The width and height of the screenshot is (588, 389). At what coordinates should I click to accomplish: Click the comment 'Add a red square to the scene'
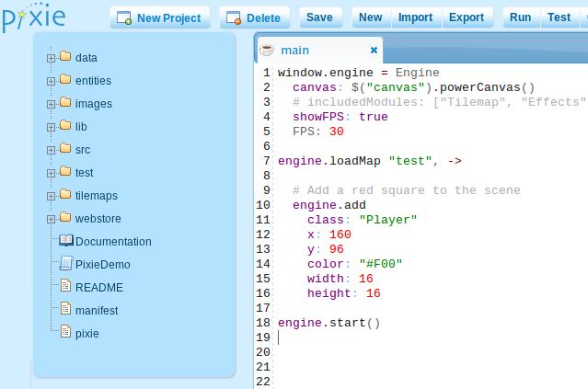[407, 190]
